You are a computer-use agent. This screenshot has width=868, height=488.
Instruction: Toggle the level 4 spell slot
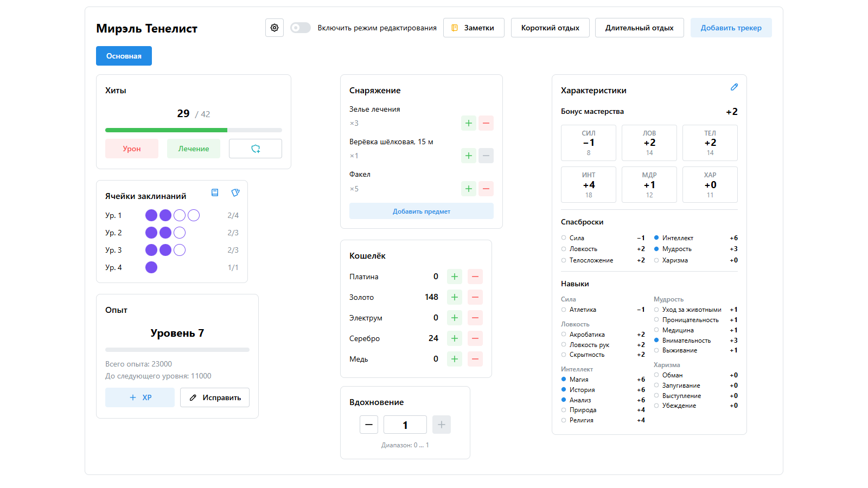point(151,267)
